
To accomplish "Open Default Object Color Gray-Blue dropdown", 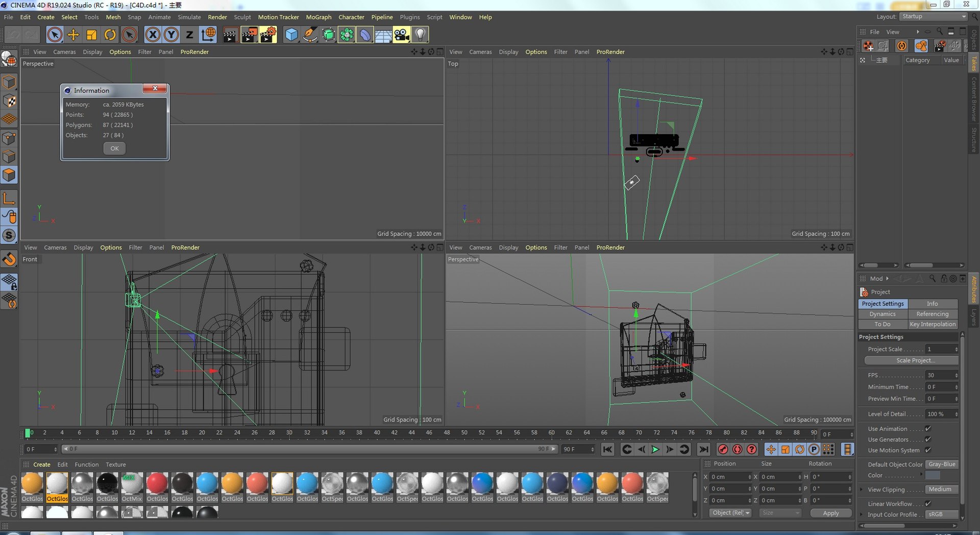I will pos(942,465).
